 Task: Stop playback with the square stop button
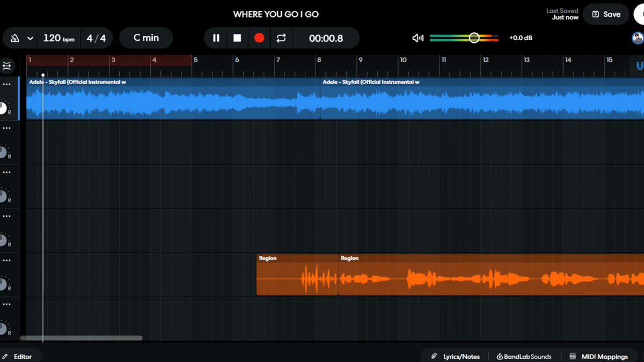point(237,38)
